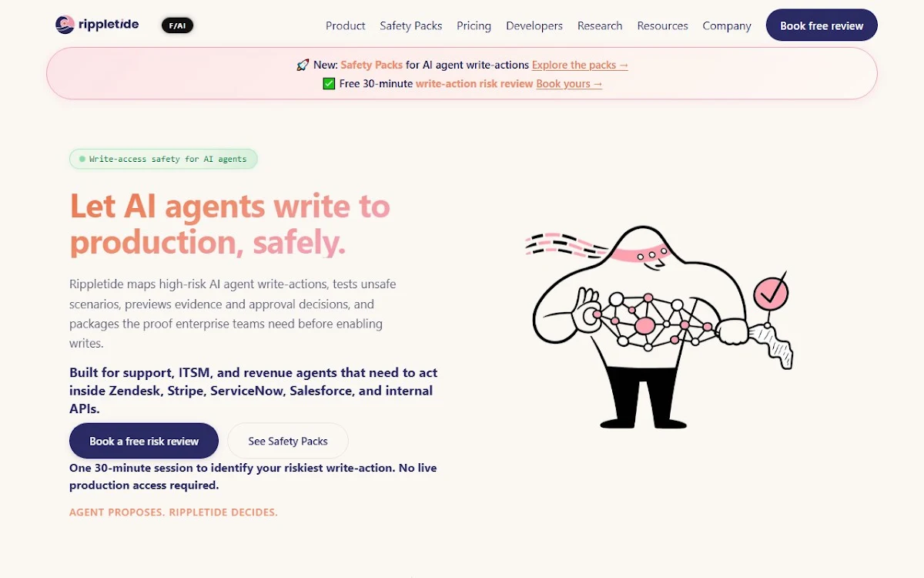The width and height of the screenshot is (924, 578).
Task: Click the One 30-minute session description text
Action: tap(253, 476)
